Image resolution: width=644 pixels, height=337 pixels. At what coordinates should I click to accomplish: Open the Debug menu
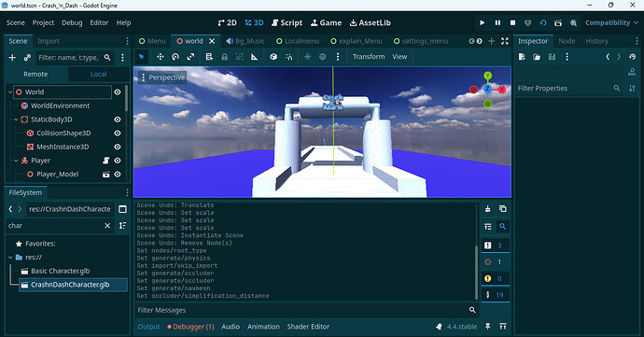(72, 23)
